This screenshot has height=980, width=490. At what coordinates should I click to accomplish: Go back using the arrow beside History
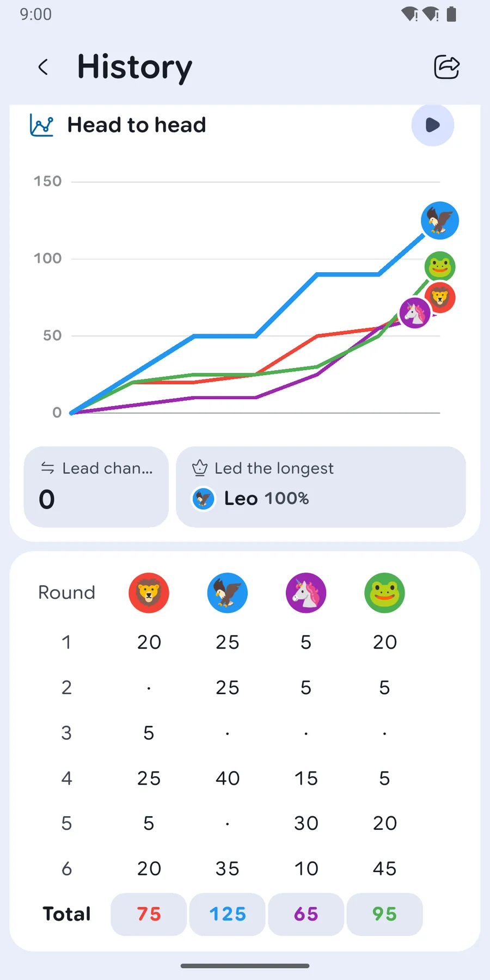[x=43, y=68]
